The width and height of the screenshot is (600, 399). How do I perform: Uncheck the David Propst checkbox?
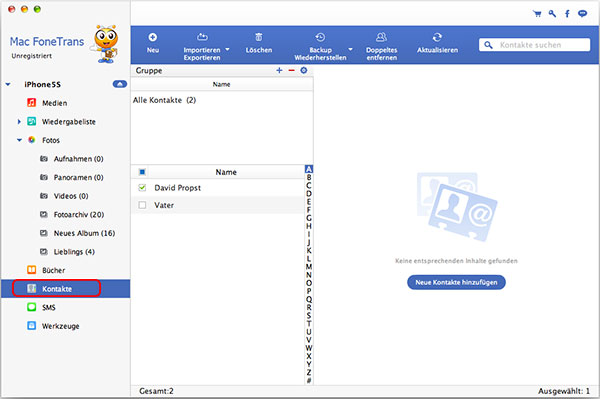tap(142, 187)
